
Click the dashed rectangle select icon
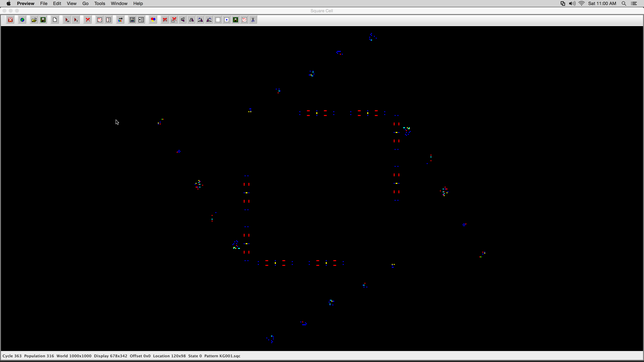(218, 20)
